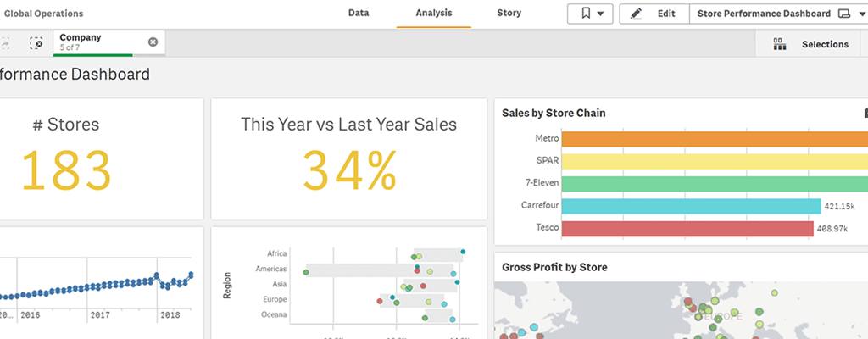Click the 34% sales KPI value
This screenshot has width=868, height=339.
(x=349, y=169)
